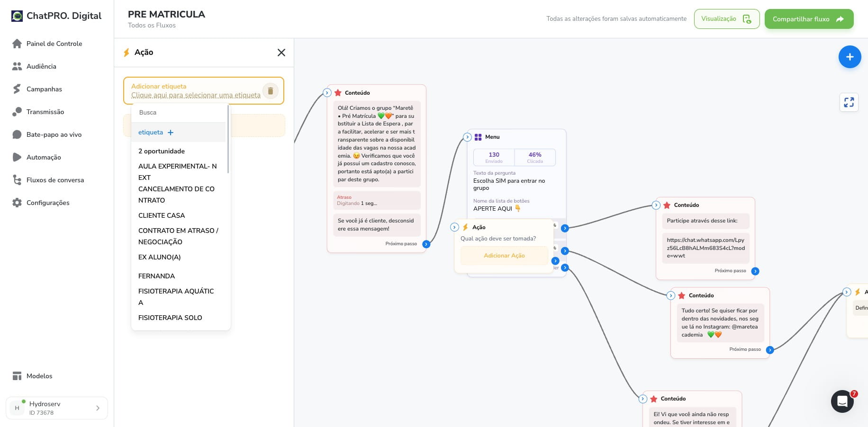Open Bate-papo ao vivo
The width and height of the screenshot is (868, 427).
click(54, 134)
